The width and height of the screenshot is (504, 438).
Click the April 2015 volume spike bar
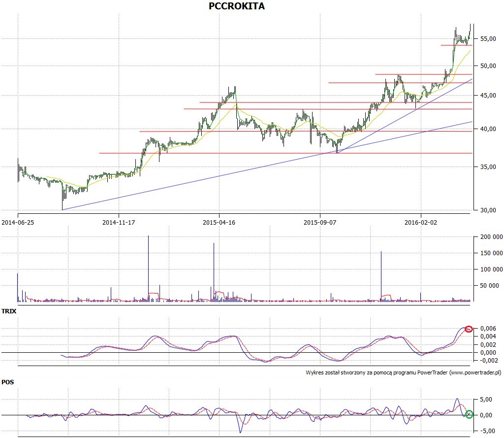(x=214, y=272)
